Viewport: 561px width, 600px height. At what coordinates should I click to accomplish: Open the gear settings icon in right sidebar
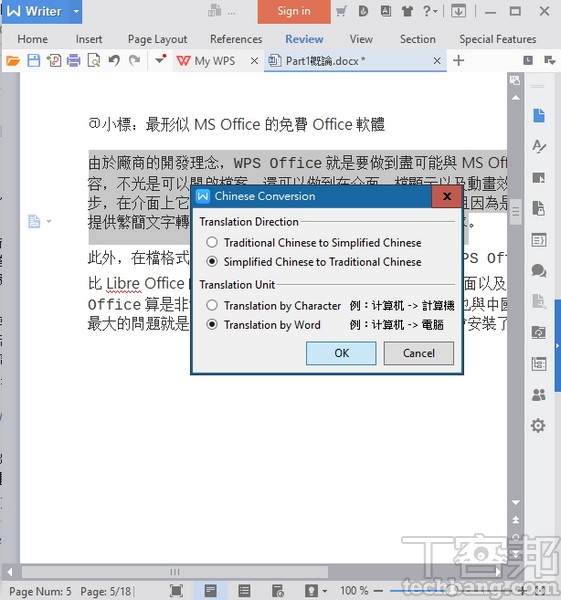(x=538, y=425)
